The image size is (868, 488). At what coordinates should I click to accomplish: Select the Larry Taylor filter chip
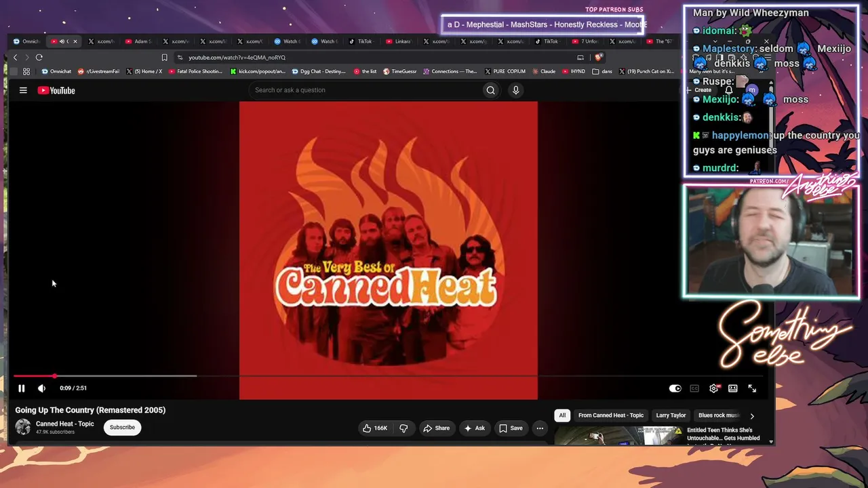[671, 415]
